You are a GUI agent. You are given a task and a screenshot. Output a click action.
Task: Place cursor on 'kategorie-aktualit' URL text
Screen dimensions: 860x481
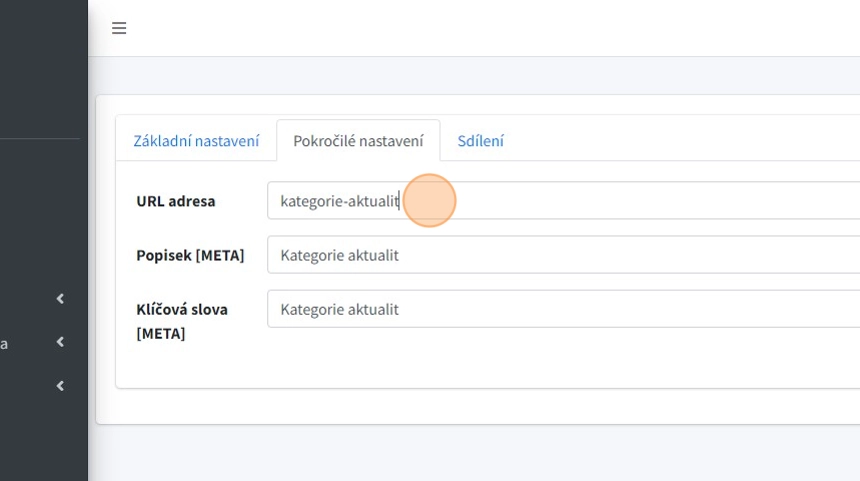pyautogui.click(x=339, y=201)
